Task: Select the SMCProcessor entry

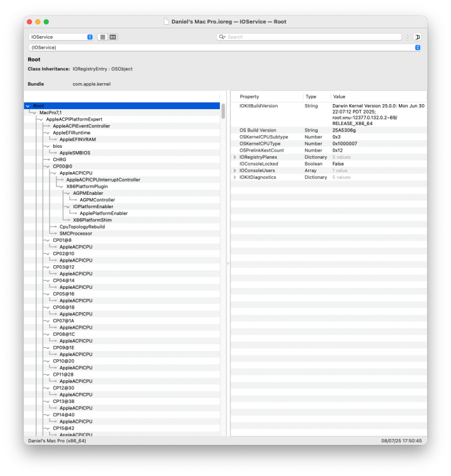Action: click(x=76, y=234)
